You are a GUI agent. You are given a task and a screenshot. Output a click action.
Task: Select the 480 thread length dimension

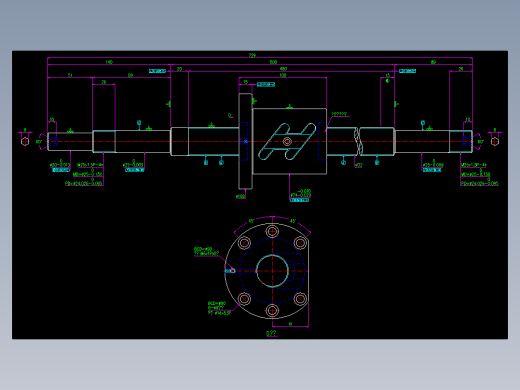click(x=283, y=69)
